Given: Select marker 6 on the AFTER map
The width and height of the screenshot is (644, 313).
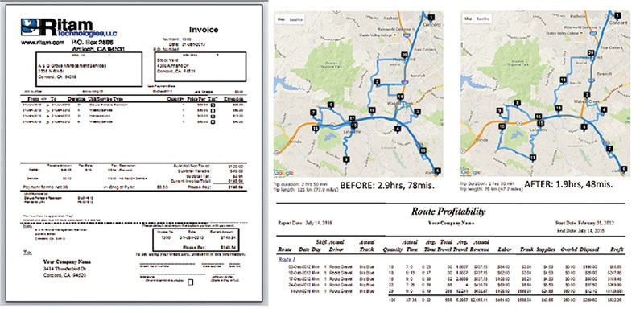Looking at the screenshot, I should [625, 169].
